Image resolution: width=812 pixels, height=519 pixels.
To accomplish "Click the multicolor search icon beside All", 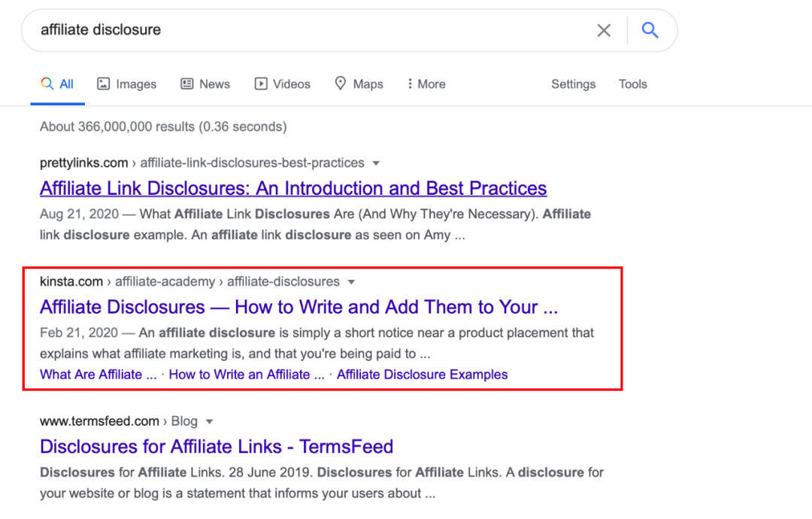I will coord(47,83).
